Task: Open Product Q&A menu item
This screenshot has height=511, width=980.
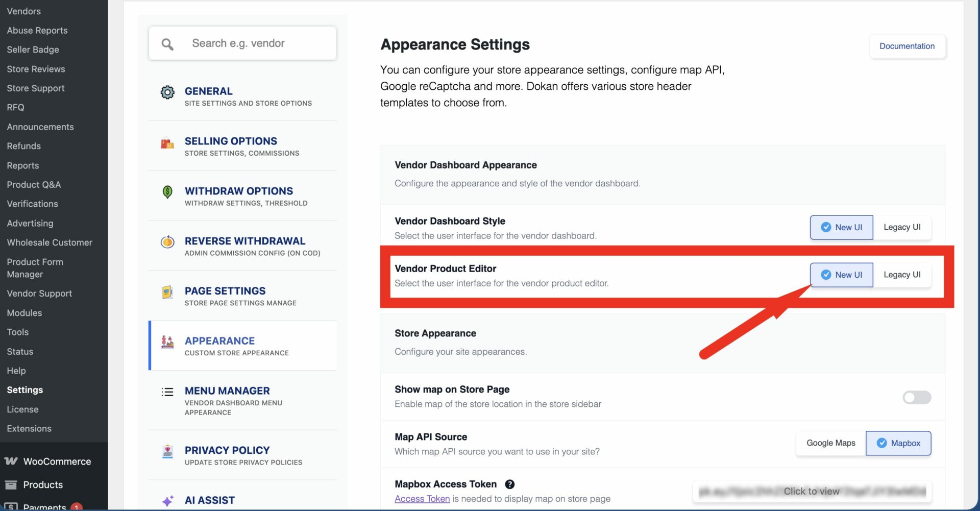Action: (34, 185)
